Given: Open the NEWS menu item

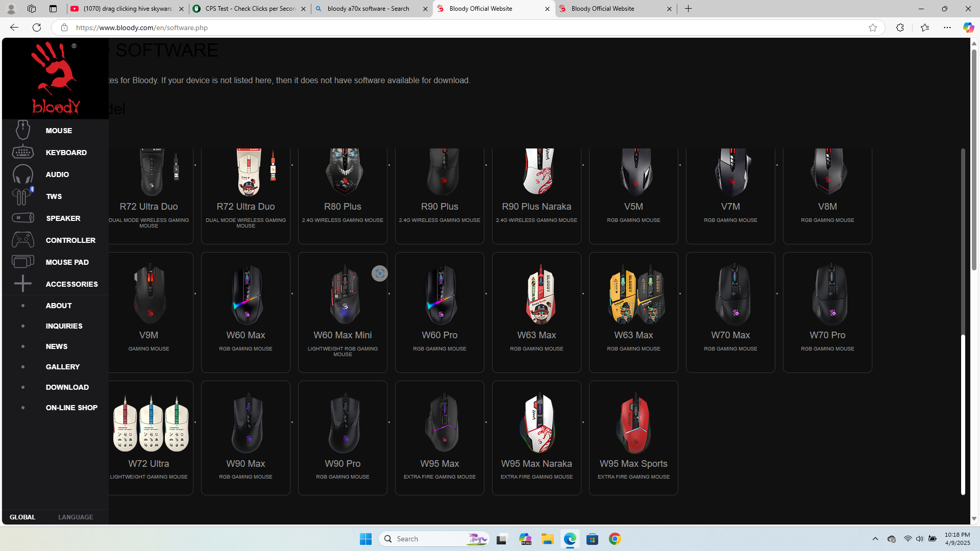Looking at the screenshot, I should click(57, 346).
